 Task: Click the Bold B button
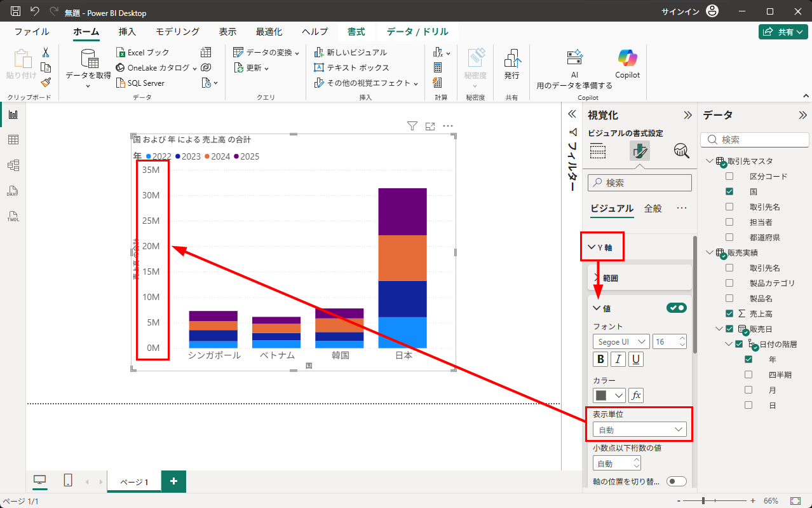click(600, 359)
